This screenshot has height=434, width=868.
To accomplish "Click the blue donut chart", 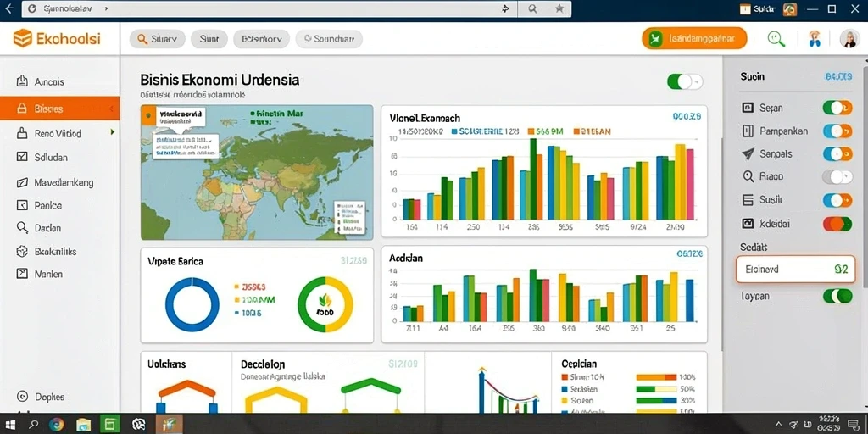I will click(x=192, y=304).
